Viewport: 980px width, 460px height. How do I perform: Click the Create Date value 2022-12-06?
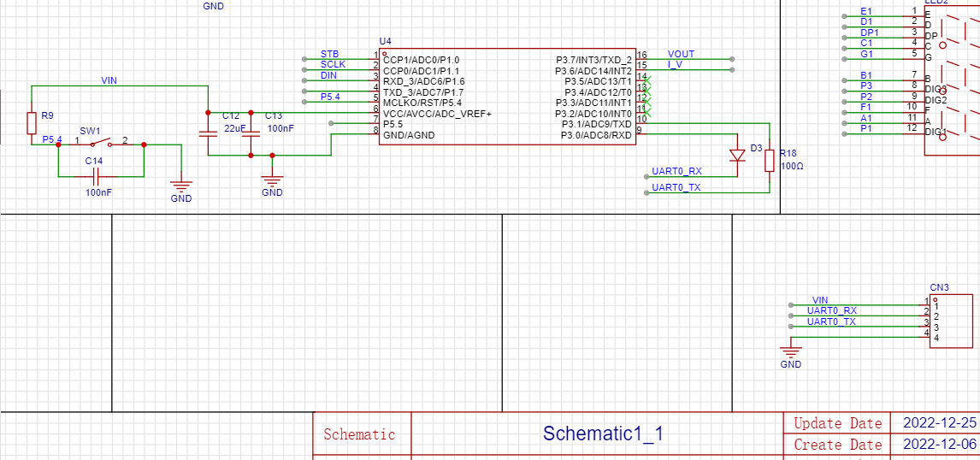939,445
